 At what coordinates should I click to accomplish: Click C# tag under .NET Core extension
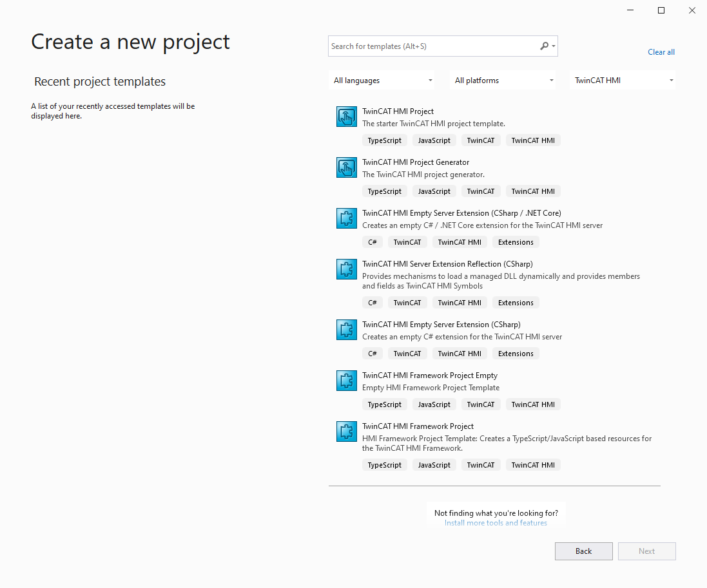coord(373,242)
